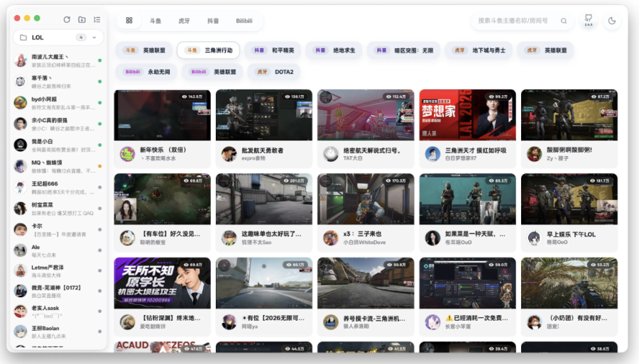This screenshot has height=364, width=639.
Task: Open the 批发航天勇敢者 stream thumbnail
Action: [264, 115]
